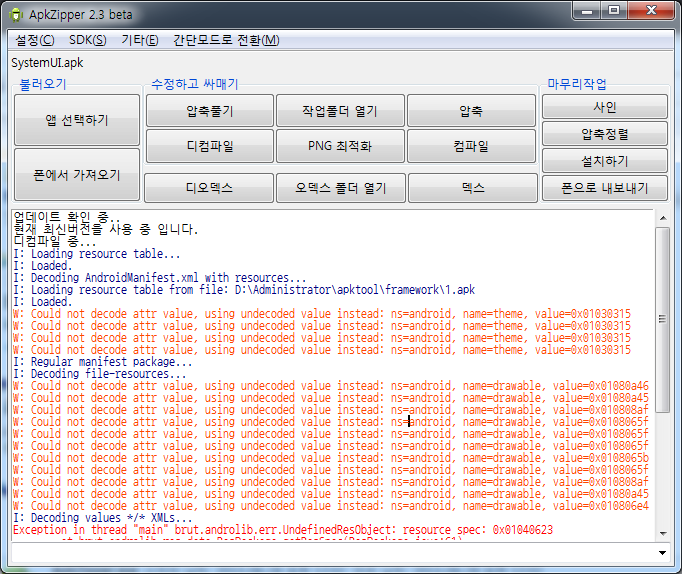
Task: Start decompiling with the 디컴파일 button
Action: [x=209, y=146]
